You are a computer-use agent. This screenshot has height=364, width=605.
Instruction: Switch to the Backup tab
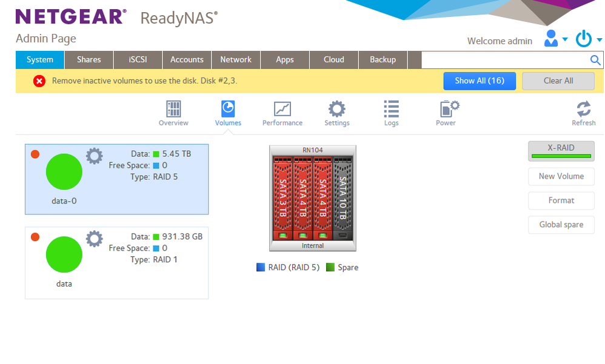[383, 60]
